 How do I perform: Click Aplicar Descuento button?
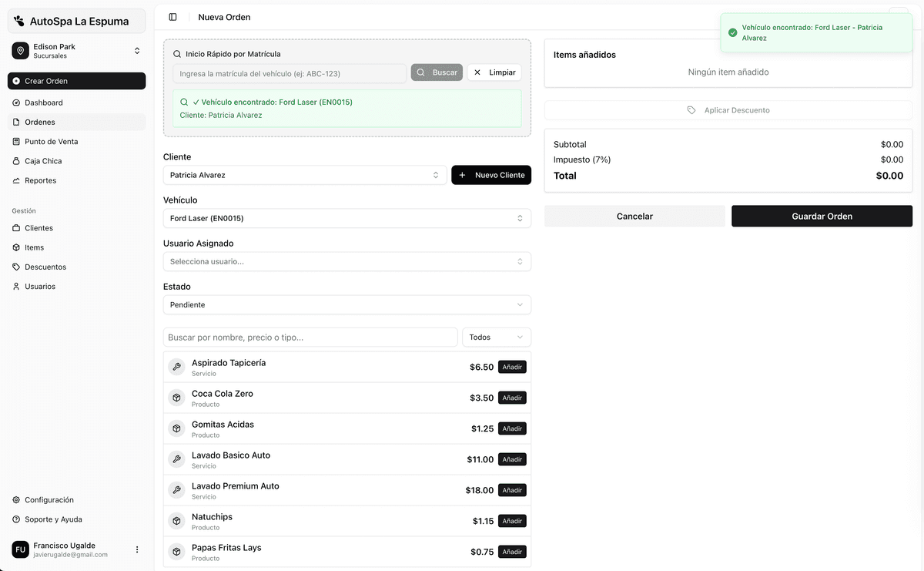pyautogui.click(x=728, y=110)
